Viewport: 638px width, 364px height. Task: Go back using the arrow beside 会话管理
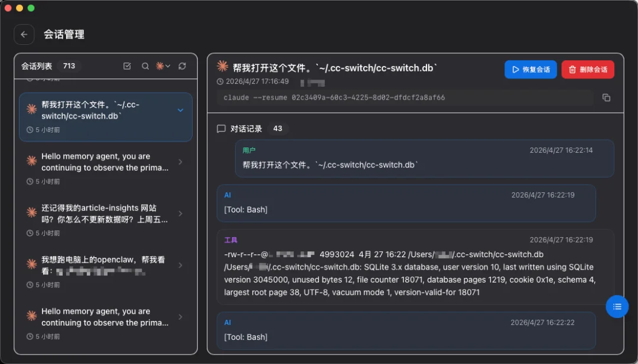click(x=24, y=34)
